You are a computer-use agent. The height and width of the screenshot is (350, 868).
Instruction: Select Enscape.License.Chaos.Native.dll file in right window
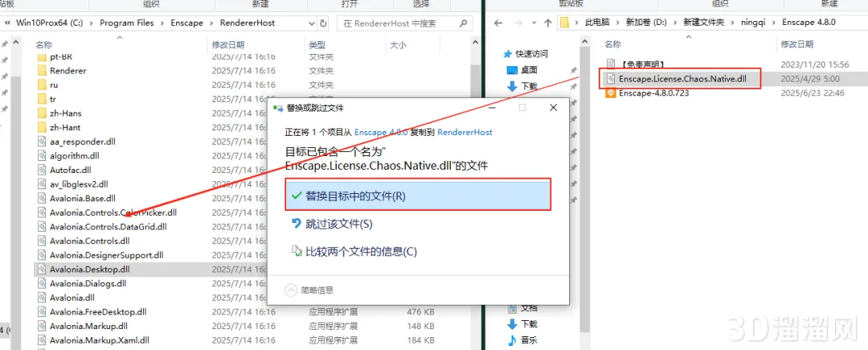coord(682,79)
